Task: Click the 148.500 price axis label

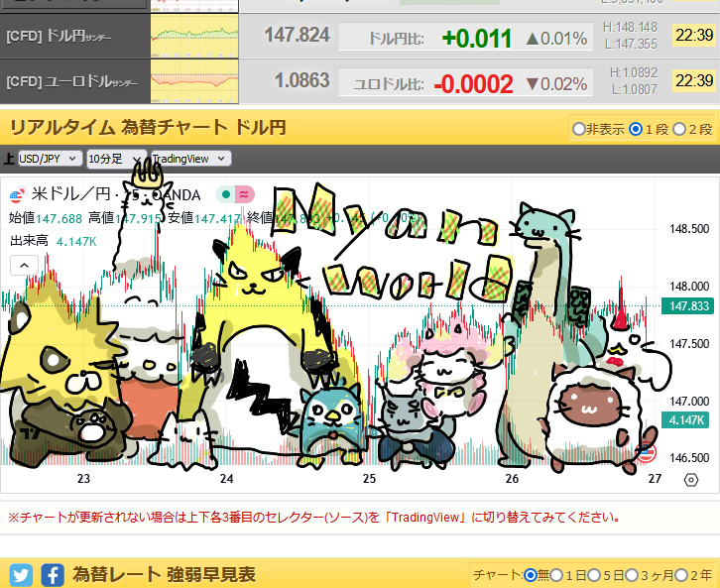Action: [689, 229]
